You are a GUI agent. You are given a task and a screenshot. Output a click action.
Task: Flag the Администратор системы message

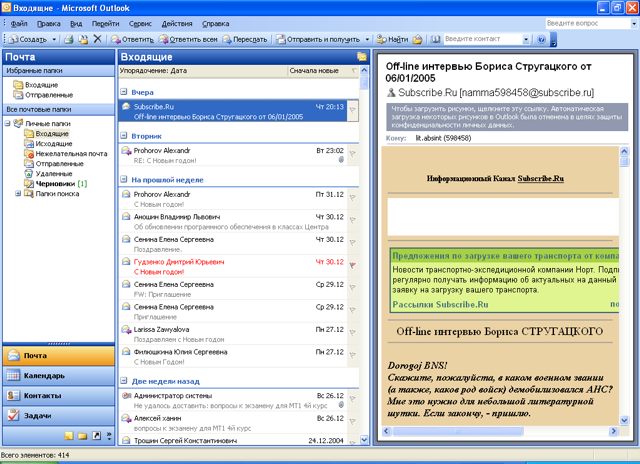[x=353, y=399]
